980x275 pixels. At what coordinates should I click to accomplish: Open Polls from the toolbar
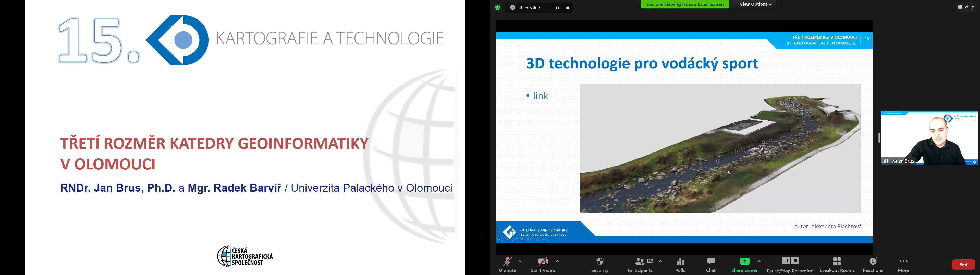680,264
